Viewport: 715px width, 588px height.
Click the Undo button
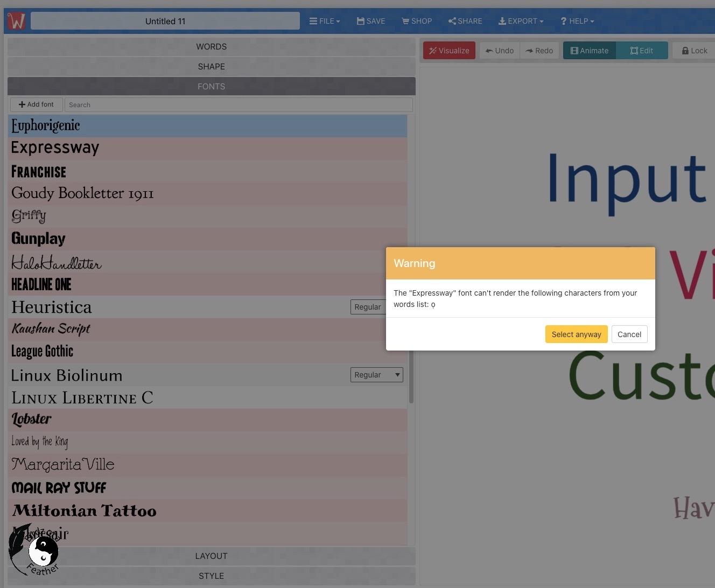click(x=500, y=51)
